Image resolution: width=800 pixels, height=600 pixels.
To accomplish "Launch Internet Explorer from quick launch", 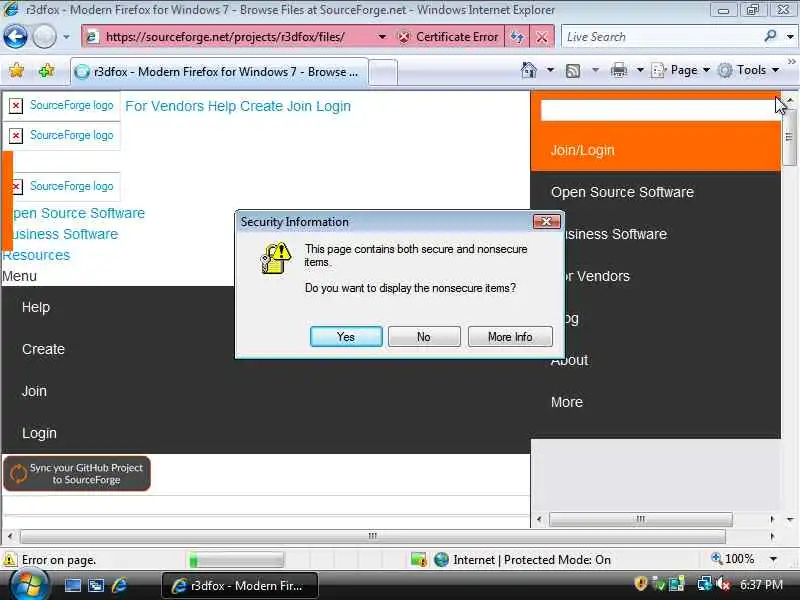I will [x=119, y=585].
